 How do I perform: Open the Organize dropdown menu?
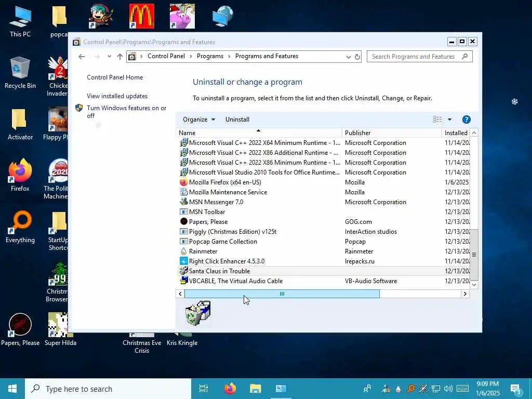point(199,119)
